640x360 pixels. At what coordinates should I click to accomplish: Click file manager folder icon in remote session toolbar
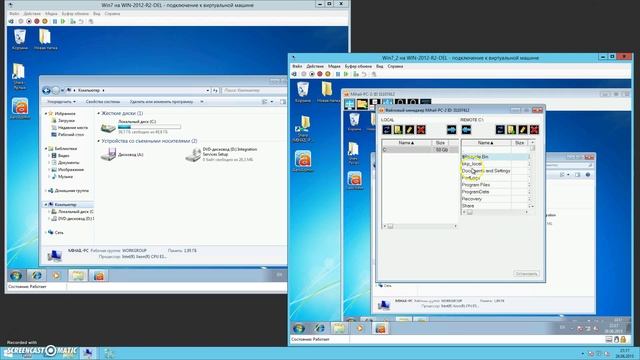tap(362, 104)
